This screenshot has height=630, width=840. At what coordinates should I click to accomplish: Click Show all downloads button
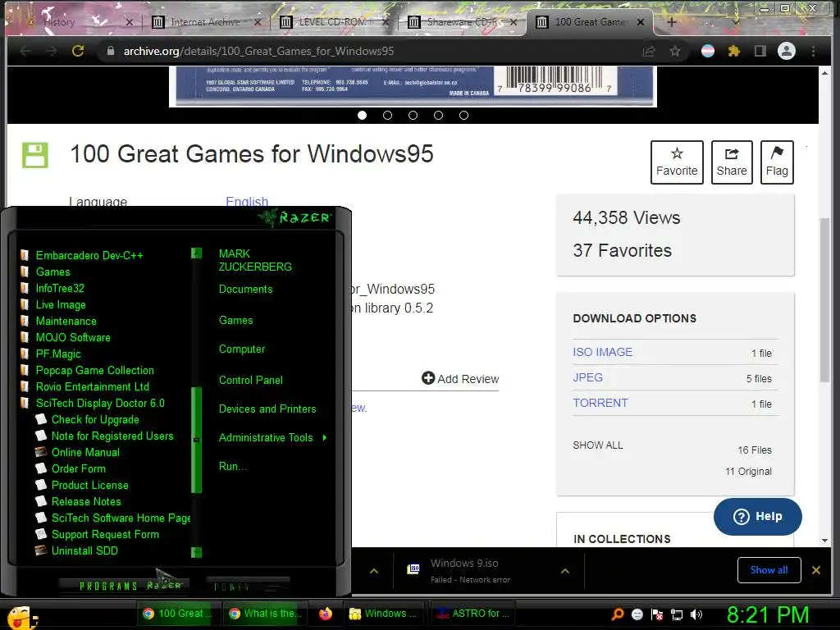click(x=769, y=570)
